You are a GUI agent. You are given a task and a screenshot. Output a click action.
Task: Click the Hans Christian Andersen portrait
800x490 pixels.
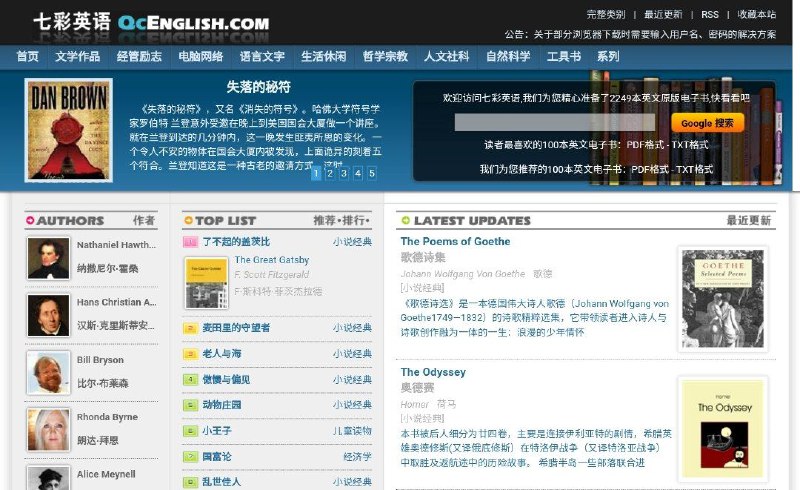pyautogui.click(x=48, y=315)
